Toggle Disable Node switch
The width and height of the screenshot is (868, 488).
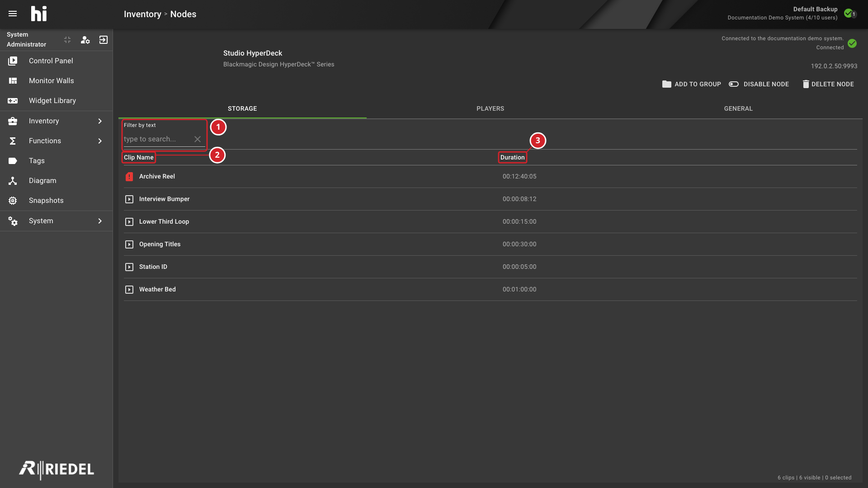click(734, 84)
